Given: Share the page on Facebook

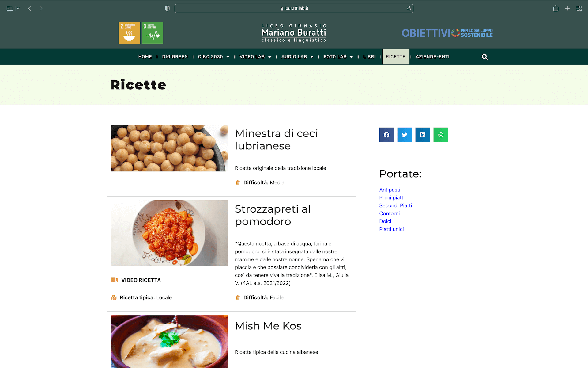Looking at the screenshot, I should [386, 135].
